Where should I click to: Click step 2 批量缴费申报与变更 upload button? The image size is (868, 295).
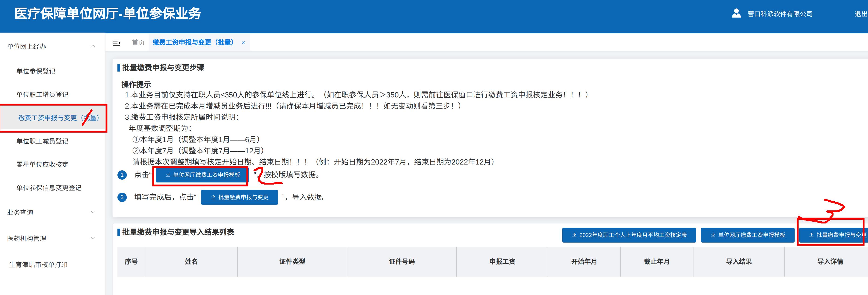[239, 197]
